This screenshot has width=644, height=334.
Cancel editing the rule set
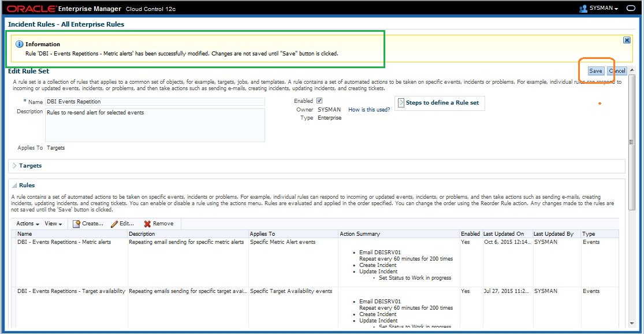point(617,70)
